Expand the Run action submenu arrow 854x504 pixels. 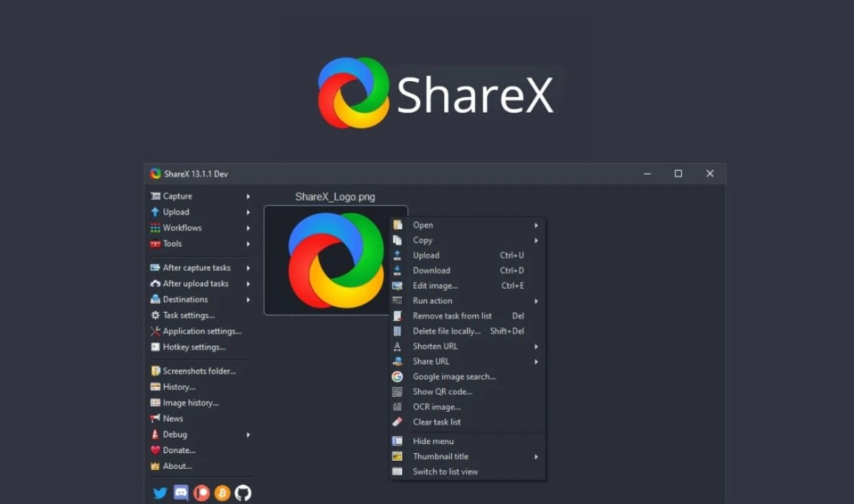point(536,301)
